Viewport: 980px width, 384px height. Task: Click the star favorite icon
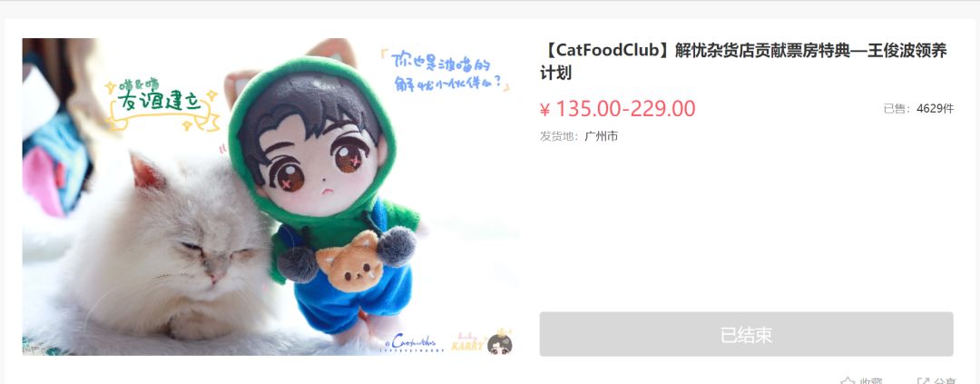(848, 381)
